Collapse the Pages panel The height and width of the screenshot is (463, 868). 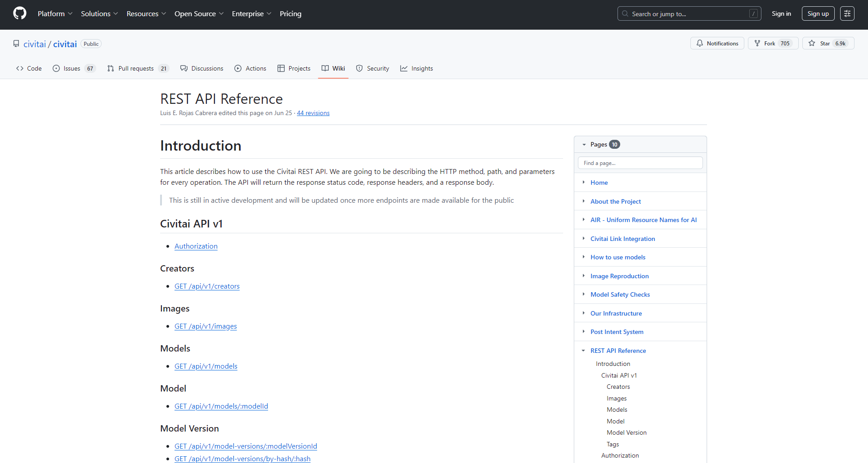584,144
